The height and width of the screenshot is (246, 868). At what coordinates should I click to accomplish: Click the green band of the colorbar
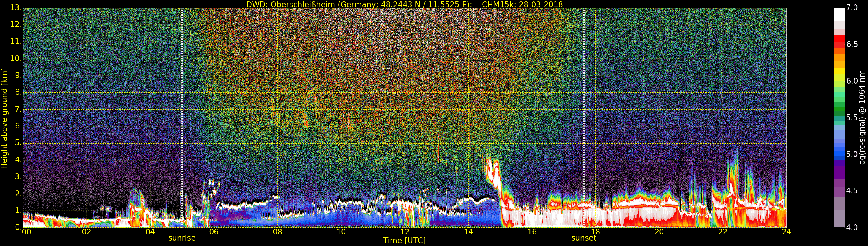click(x=839, y=104)
